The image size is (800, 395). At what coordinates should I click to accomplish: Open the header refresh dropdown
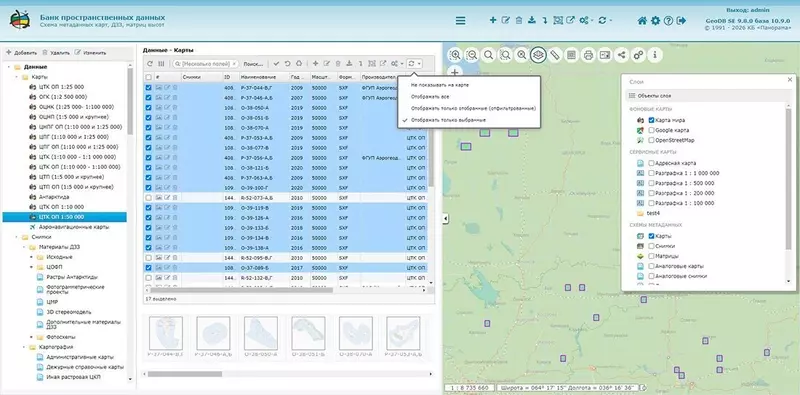tap(605, 20)
